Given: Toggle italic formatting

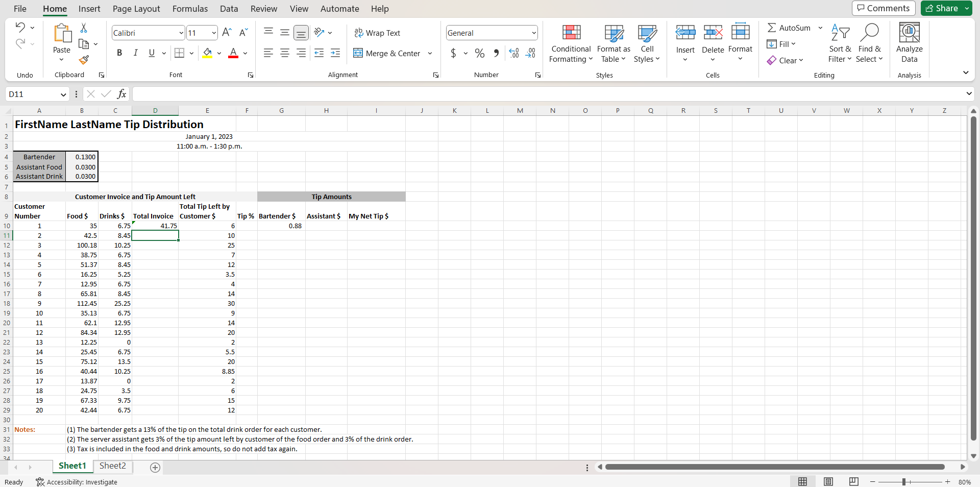Looking at the screenshot, I should (x=135, y=53).
